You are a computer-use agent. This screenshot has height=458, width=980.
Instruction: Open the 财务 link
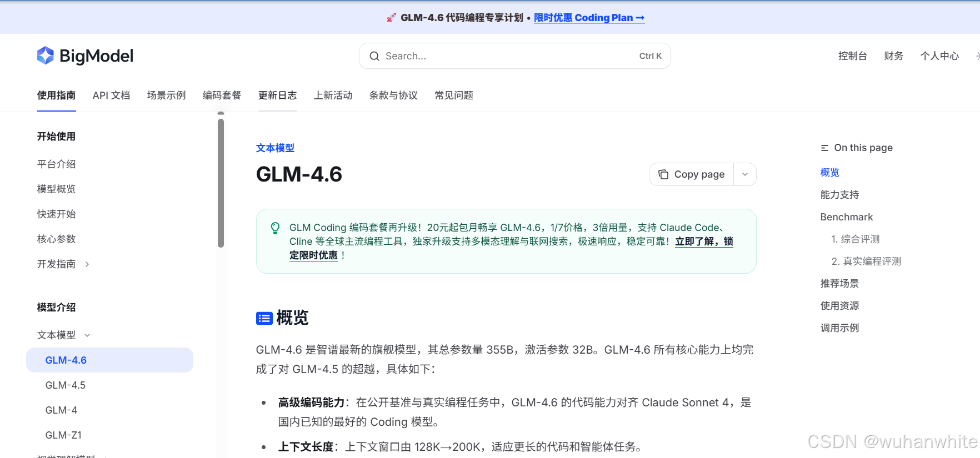pos(894,56)
